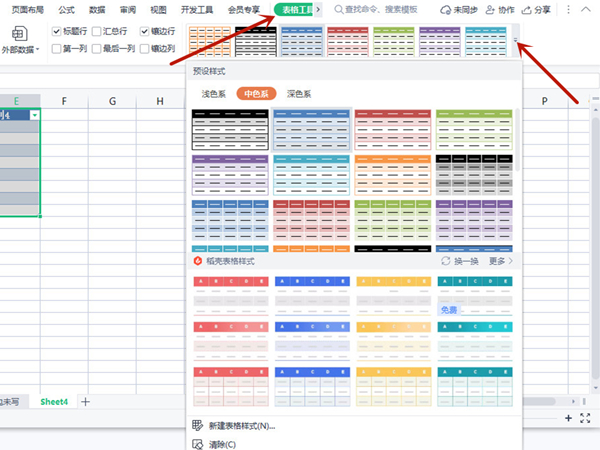The image size is (600, 450).
Task: Click the 协作 collaborate icon
Action: [x=501, y=9]
